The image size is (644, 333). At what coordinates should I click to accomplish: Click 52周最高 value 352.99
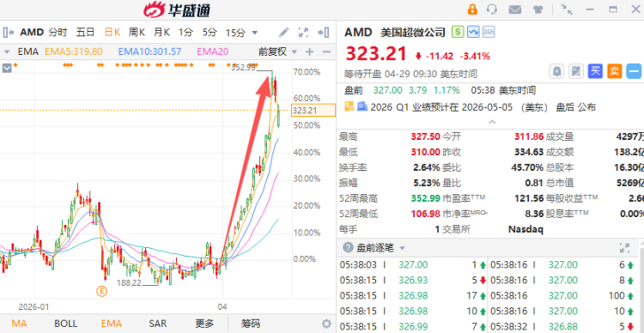point(426,198)
